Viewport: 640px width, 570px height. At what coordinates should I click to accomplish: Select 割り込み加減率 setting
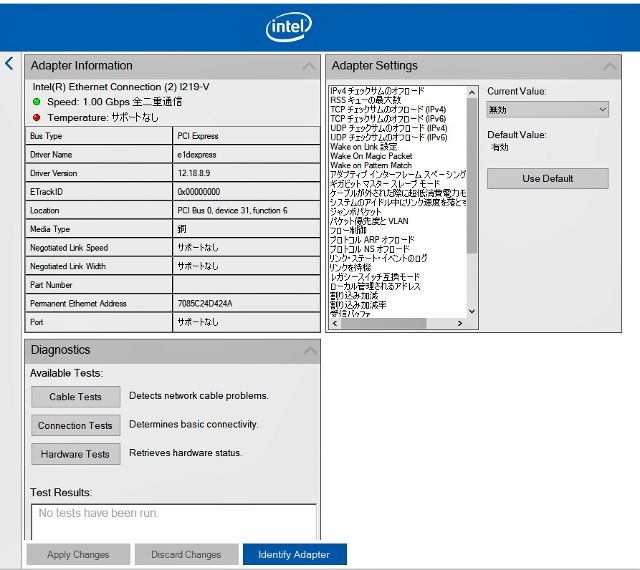coord(358,305)
